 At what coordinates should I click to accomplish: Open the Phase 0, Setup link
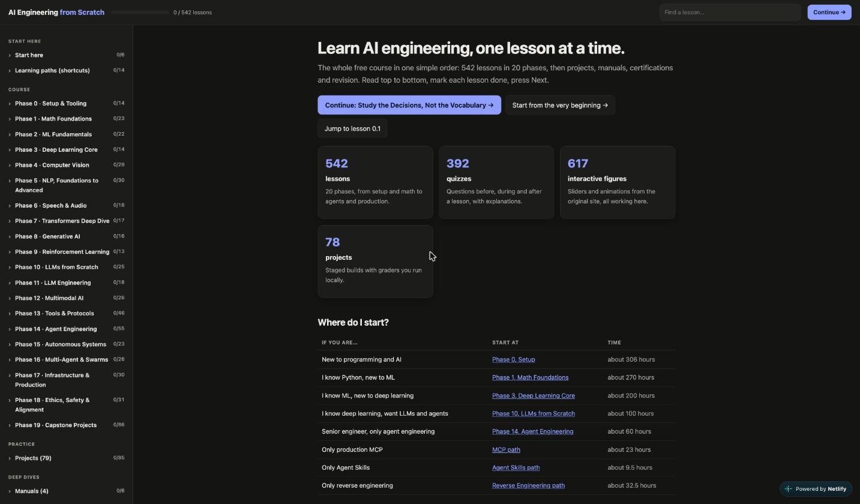pos(513,359)
